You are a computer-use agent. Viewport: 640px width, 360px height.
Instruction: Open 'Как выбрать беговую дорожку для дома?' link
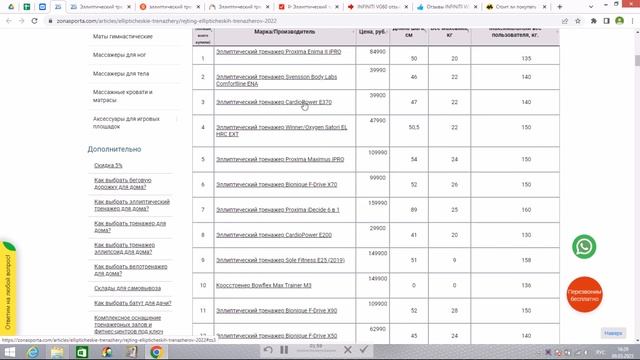pyautogui.click(x=122, y=183)
